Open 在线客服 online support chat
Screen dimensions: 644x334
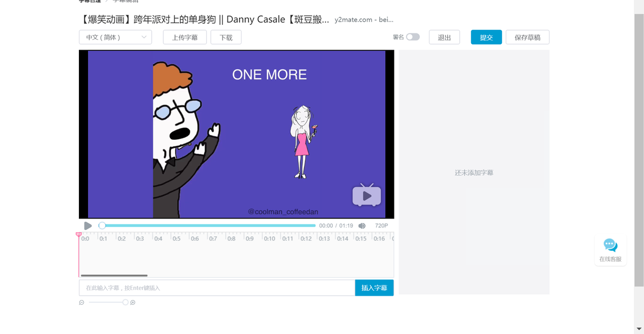point(611,250)
